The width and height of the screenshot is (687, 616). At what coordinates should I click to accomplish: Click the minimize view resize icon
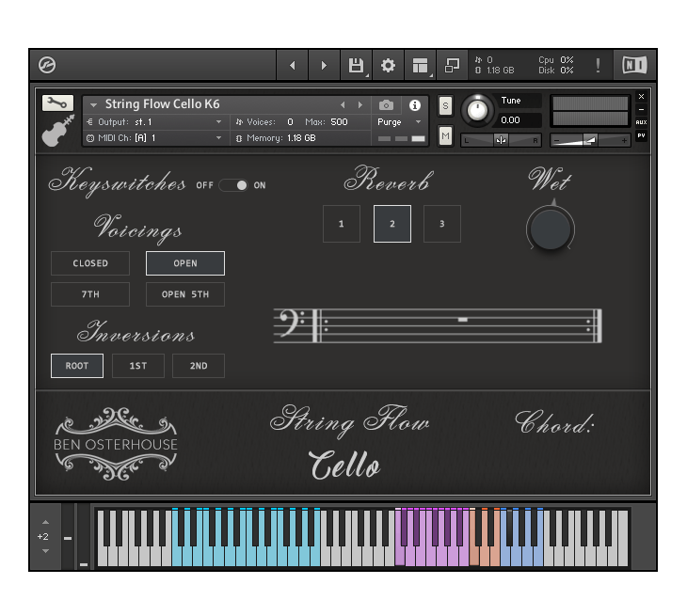(452, 65)
